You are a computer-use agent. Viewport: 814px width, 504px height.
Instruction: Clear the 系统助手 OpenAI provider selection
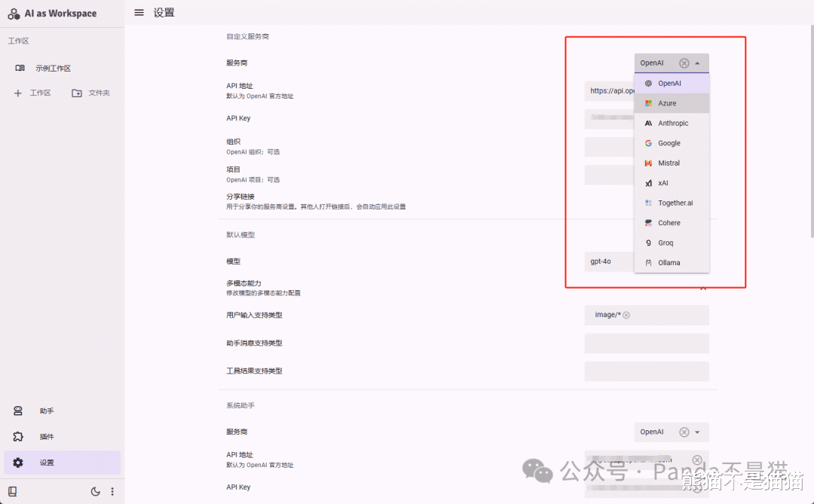684,432
